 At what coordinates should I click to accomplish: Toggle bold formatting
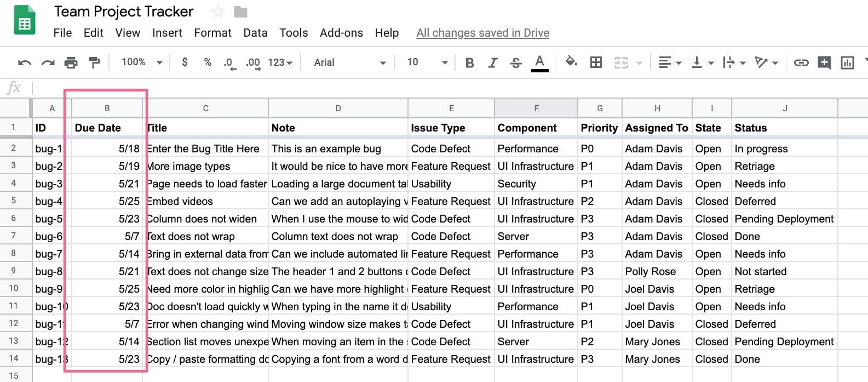point(469,62)
